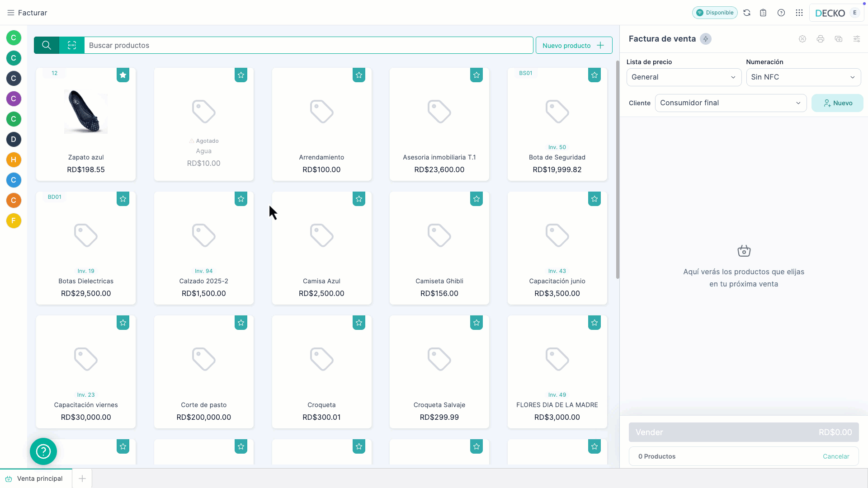Add Camisa Azul card to sale

321,248
